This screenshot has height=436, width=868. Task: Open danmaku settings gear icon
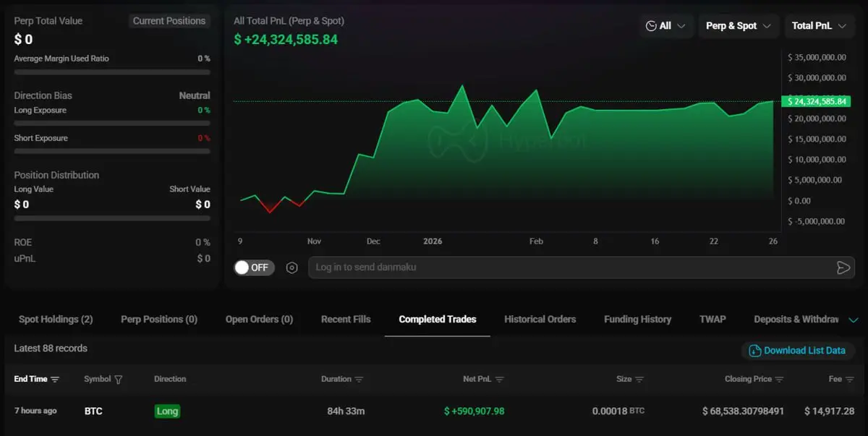[292, 268]
